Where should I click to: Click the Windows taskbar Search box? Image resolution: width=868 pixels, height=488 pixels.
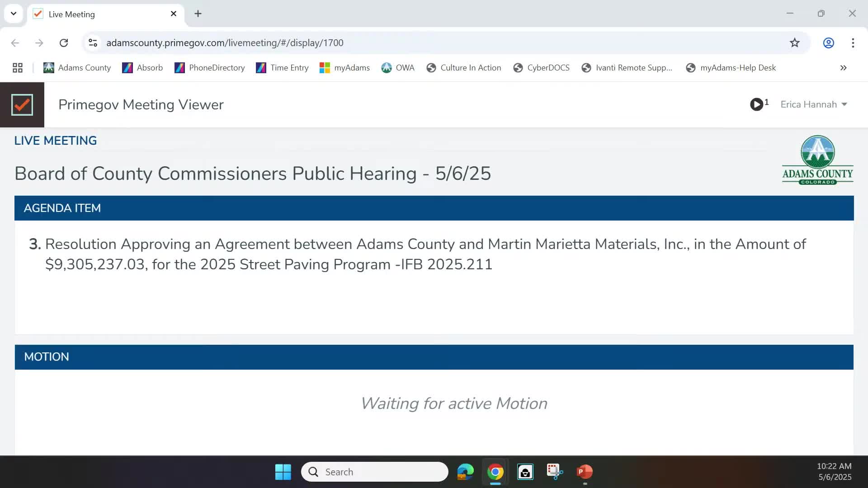[x=374, y=472]
